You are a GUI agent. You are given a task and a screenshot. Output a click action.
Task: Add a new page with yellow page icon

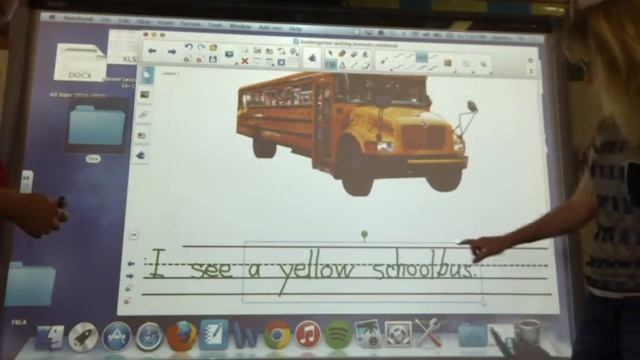pyautogui.click(x=213, y=48)
